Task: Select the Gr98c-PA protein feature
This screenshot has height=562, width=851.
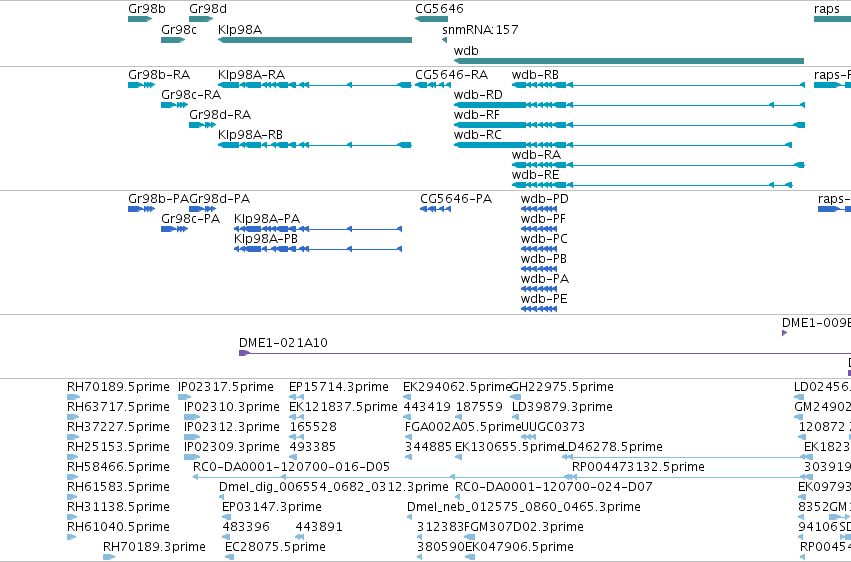Action: (x=175, y=229)
